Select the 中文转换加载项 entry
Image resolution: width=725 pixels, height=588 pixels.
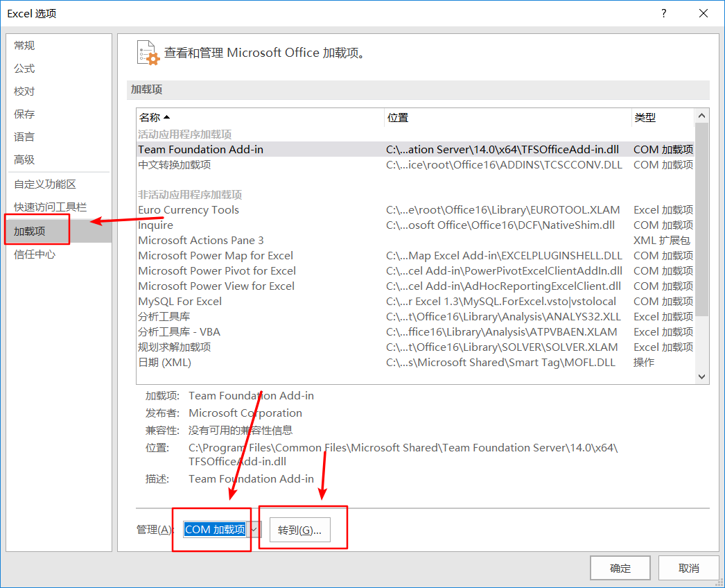click(415, 165)
